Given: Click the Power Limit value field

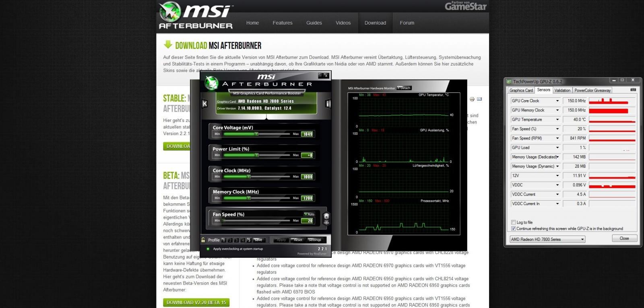Looking at the screenshot, I should pos(308,155).
